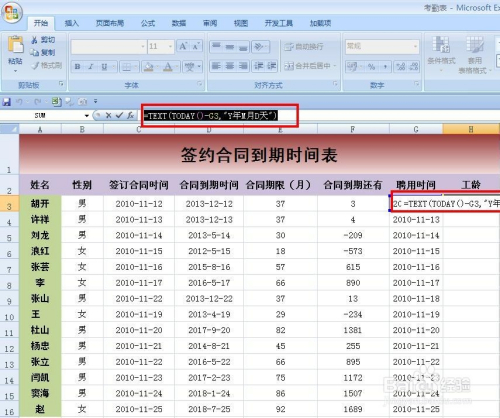Screen dimensions: 500x418
Task: Align text to bottom
Action: [243, 47]
